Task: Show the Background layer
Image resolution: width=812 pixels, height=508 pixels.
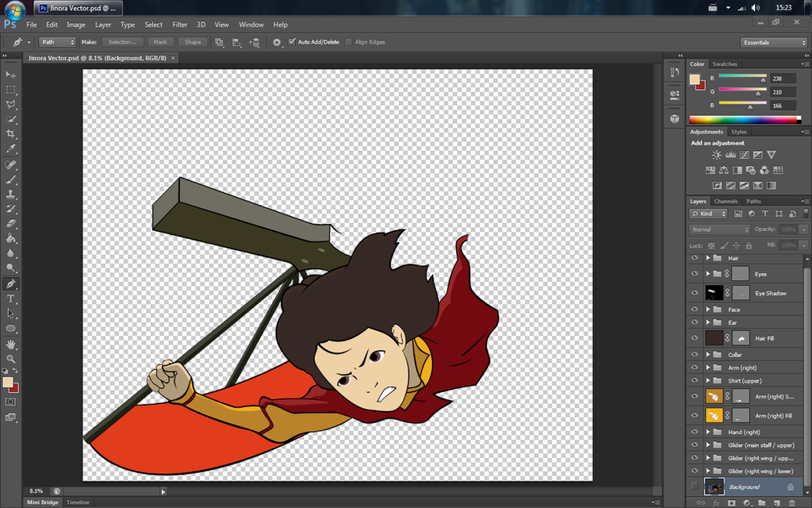Action: click(x=695, y=487)
